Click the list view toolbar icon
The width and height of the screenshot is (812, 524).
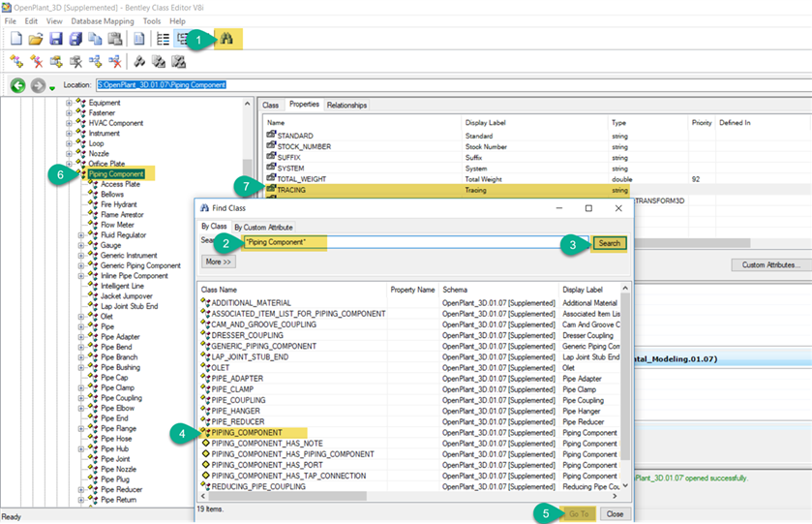(x=164, y=39)
